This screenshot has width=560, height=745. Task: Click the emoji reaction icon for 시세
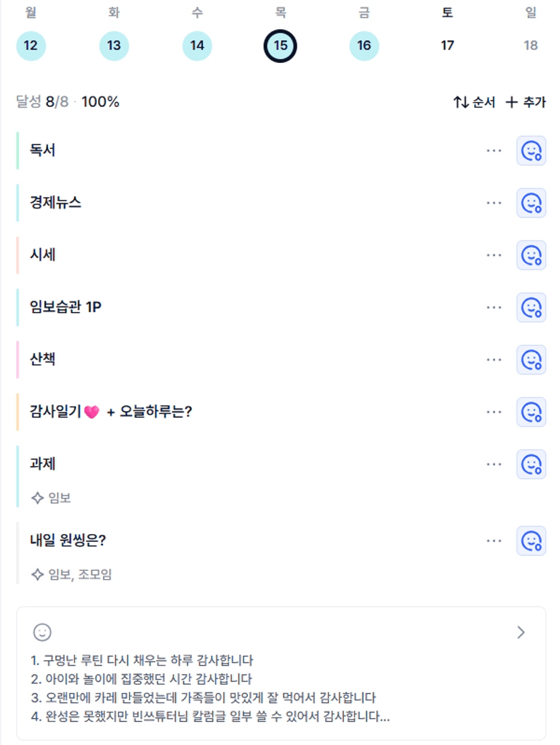pyautogui.click(x=531, y=255)
